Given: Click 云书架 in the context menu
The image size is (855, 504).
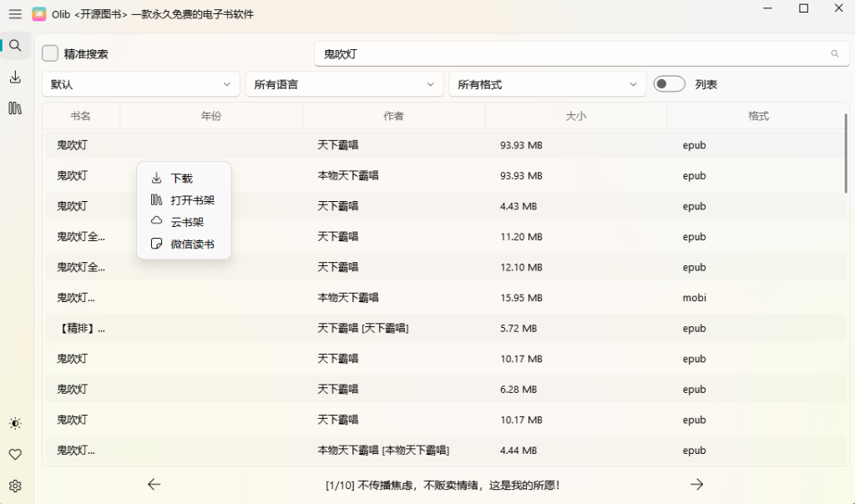Looking at the screenshot, I should [187, 222].
